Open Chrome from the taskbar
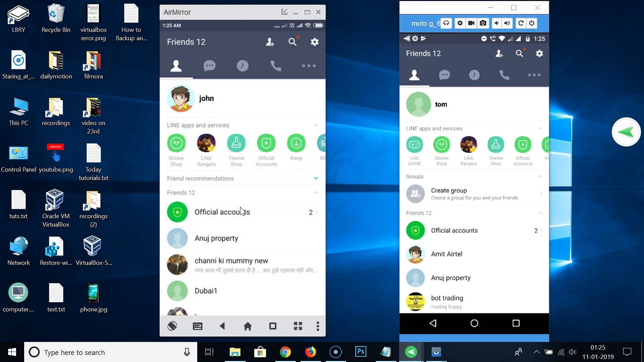Image resolution: width=644 pixels, height=362 pixels. [285, 352]
